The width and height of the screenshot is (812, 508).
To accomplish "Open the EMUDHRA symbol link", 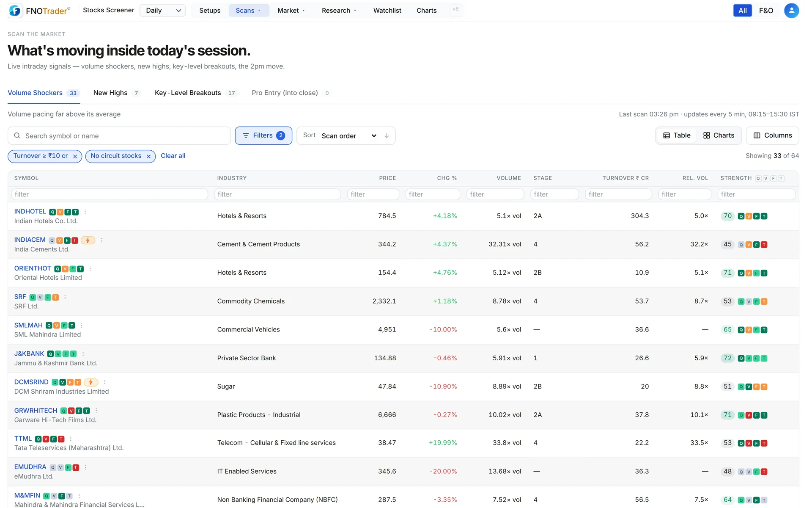I will click(30, 467).
